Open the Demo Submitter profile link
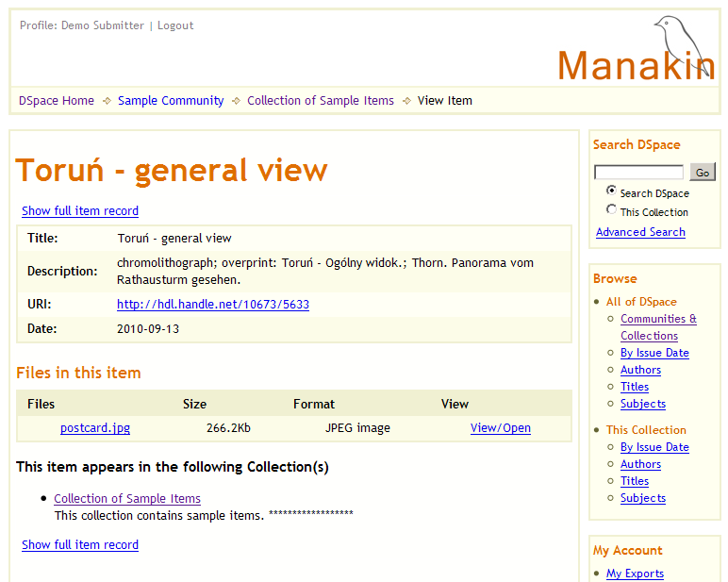 pyautogui.click(x=82, y=25)
